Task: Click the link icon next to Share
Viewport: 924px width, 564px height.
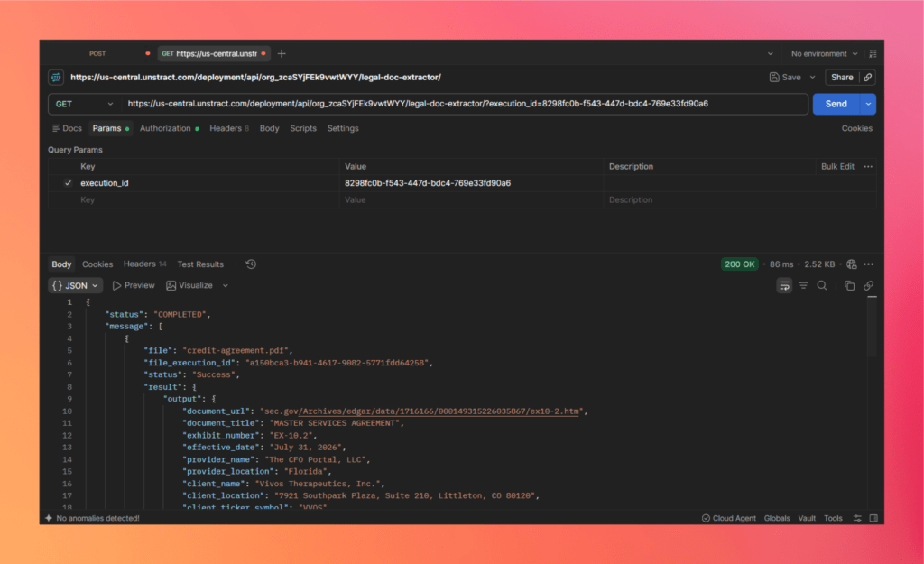Action: (867, 78)
